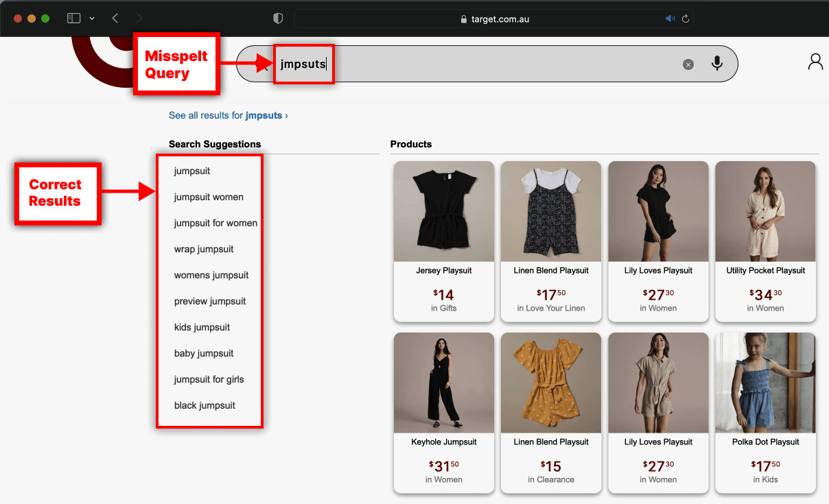The image size is (829, 504).
Task: Open all results for jmpsuts
Action: pyautogui.click(x=229, y=115)
